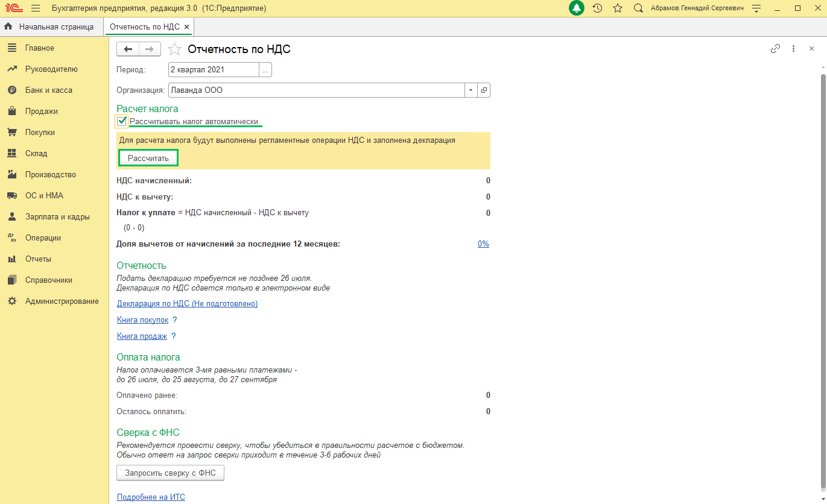Open the Банк и касса section

[x=49, y=90]
